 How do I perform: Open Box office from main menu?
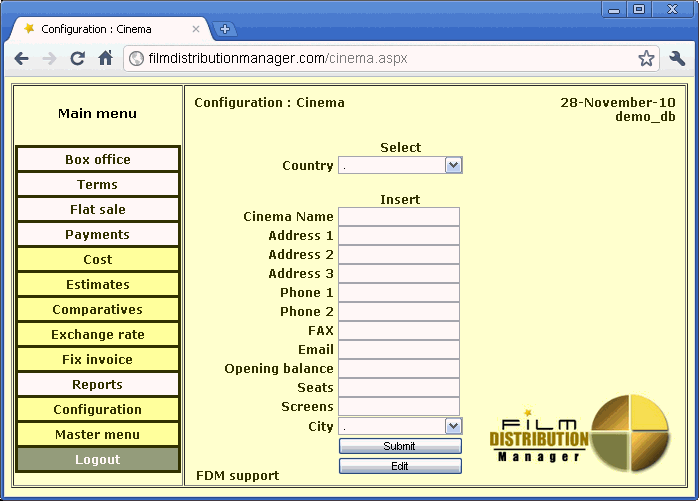click(98, 159)
